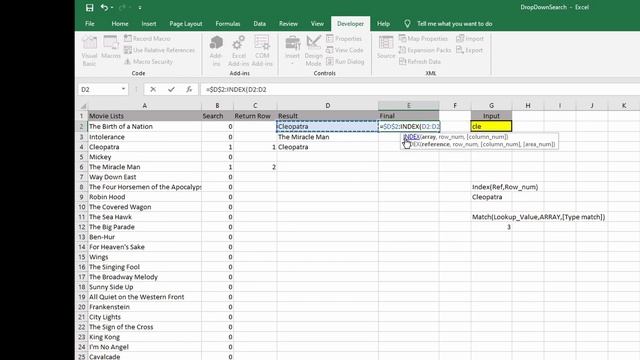Click the Movie Lists header cell

(x=144, y=116)
